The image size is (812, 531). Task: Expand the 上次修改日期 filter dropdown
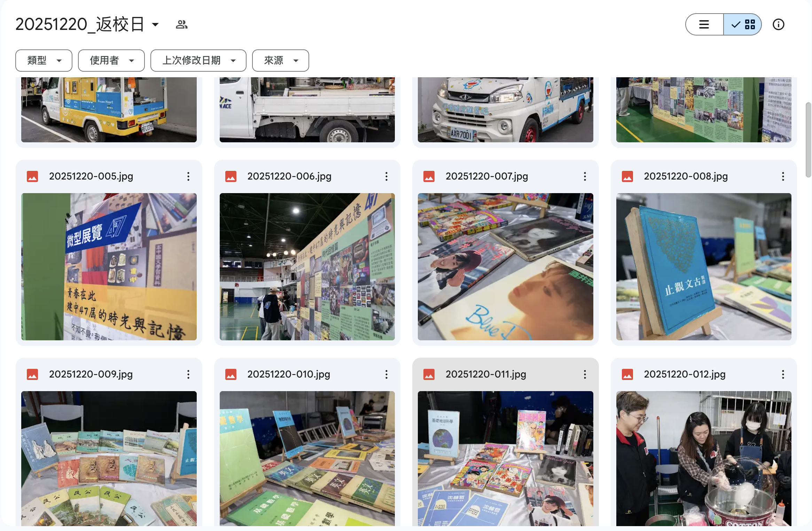[198, 61]
